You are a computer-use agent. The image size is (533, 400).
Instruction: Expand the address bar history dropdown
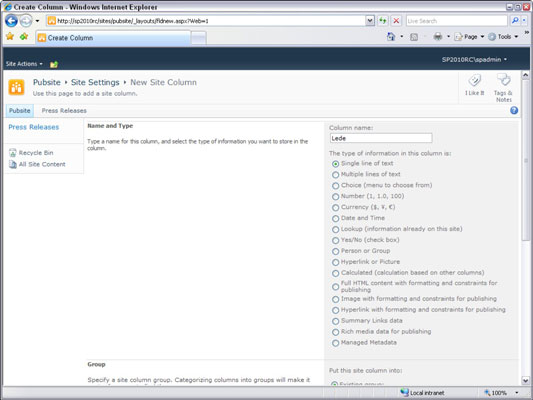click(x=370, y=21)
